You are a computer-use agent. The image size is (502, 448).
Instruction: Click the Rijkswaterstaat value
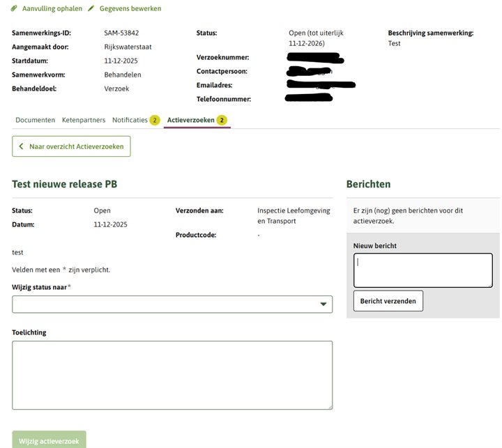(x=128, y=47)
